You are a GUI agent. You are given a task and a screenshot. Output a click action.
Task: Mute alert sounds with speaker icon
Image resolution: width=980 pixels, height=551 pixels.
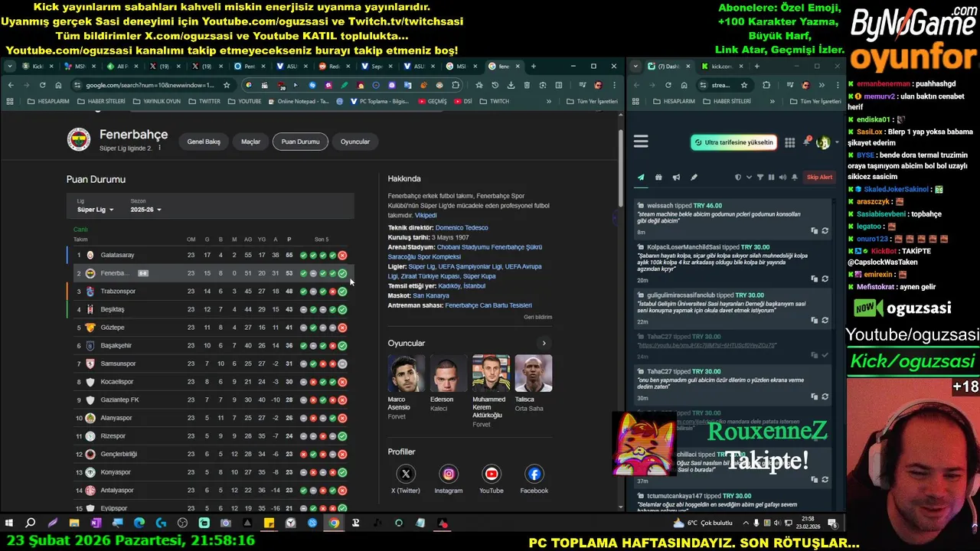pos(782,178)
